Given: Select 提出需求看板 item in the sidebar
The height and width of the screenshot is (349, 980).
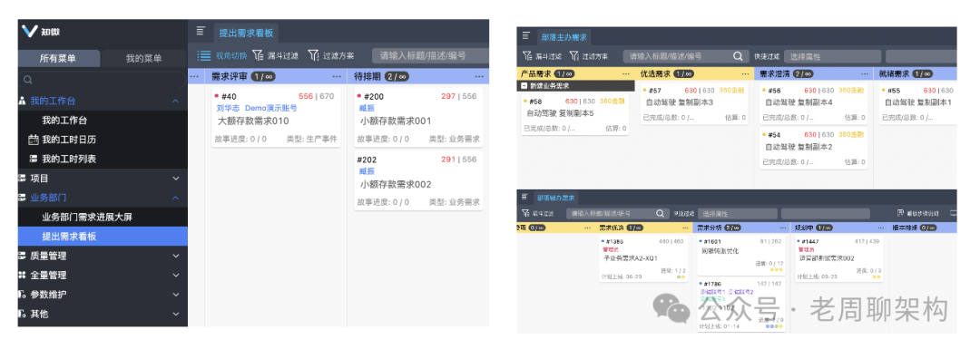Looking at the screenshot, I should coord(103,237).
